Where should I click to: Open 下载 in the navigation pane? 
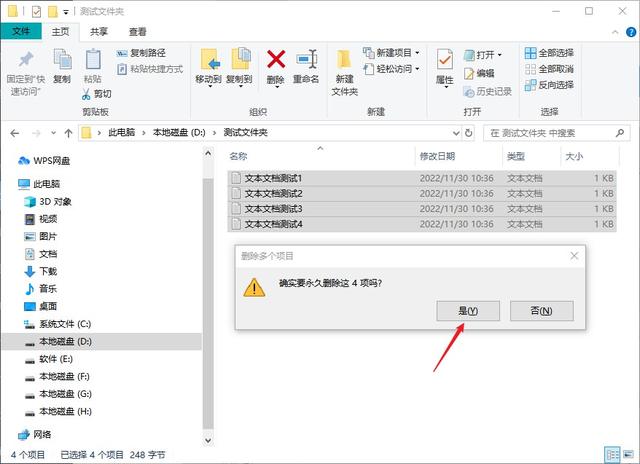(41, 271)
